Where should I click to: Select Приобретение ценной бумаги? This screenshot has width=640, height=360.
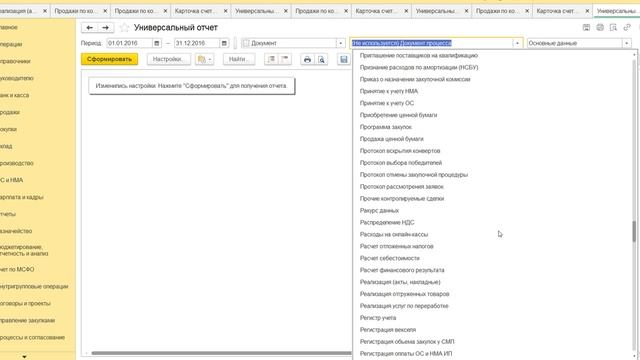click(x=398, y=115)
